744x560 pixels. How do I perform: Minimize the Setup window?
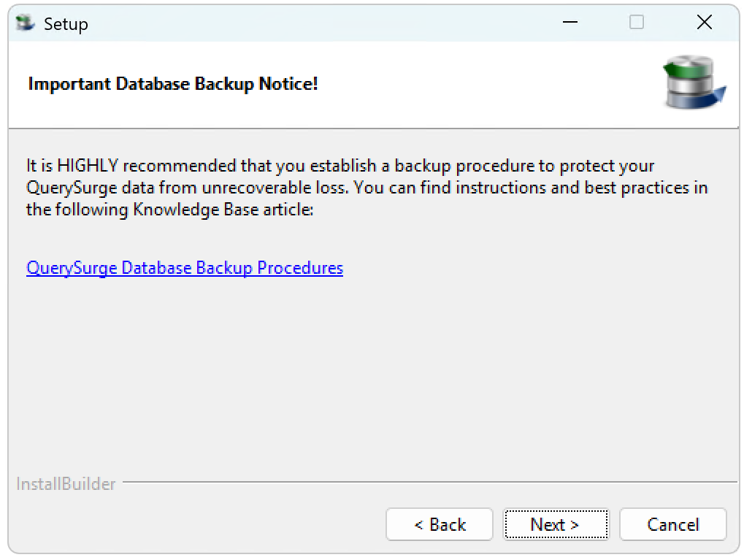click(x=569, y=23)
